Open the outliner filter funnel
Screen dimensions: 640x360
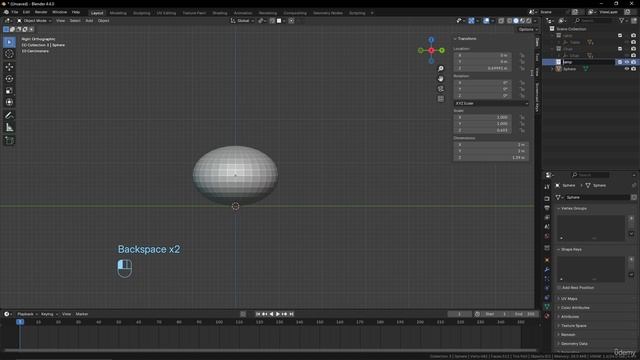click(x=622, y=20)
